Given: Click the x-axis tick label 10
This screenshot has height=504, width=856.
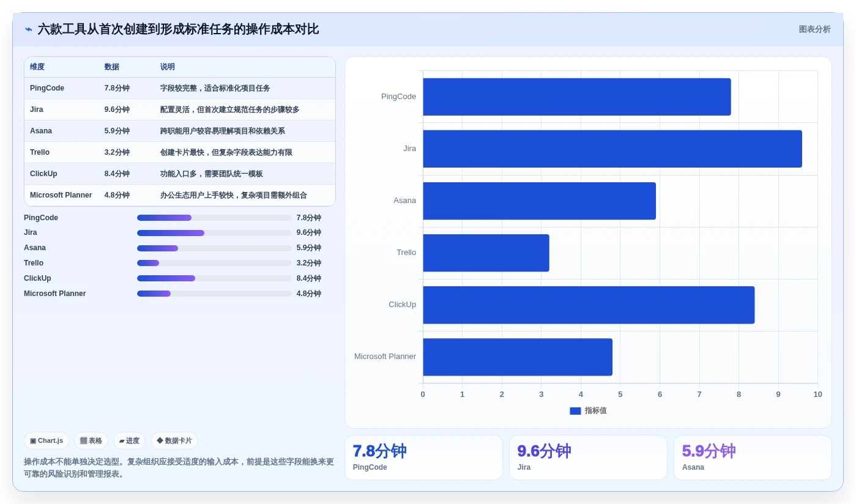Looking at the screenshot, I should [817, 395].
